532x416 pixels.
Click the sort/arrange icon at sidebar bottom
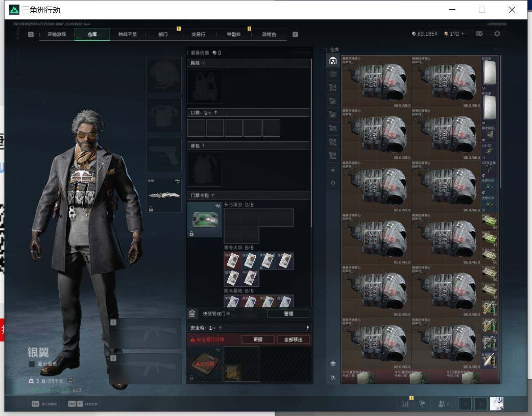(x=333, y=377)
